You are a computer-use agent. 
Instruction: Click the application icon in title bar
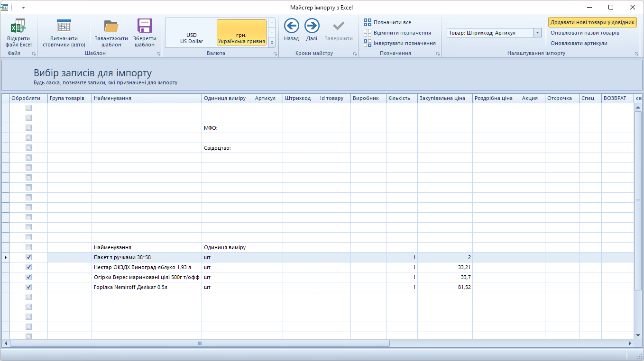[x=5, y=7]
